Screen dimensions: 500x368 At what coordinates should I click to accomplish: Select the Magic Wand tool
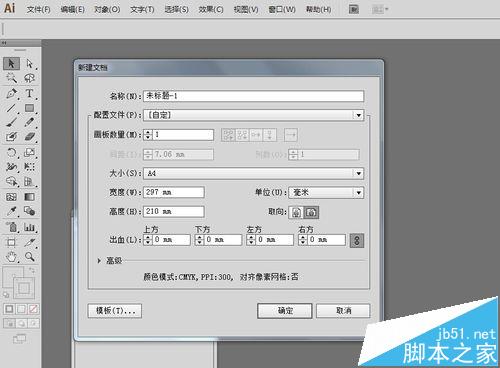coord(11,78)
